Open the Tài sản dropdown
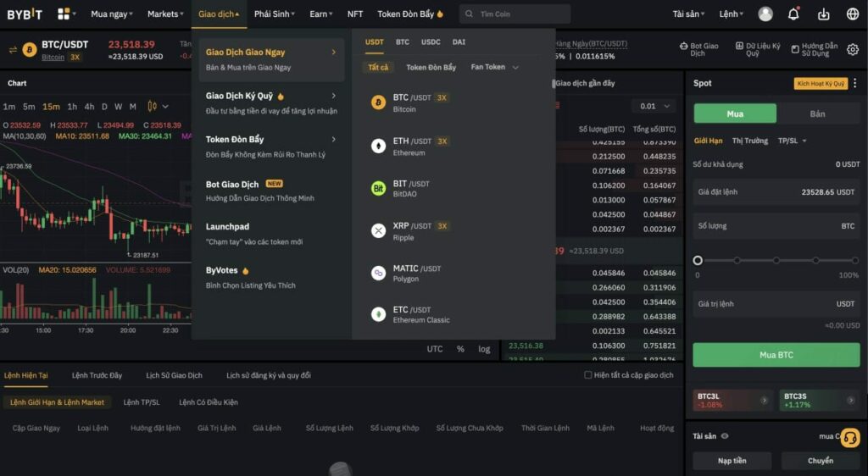 688,14
